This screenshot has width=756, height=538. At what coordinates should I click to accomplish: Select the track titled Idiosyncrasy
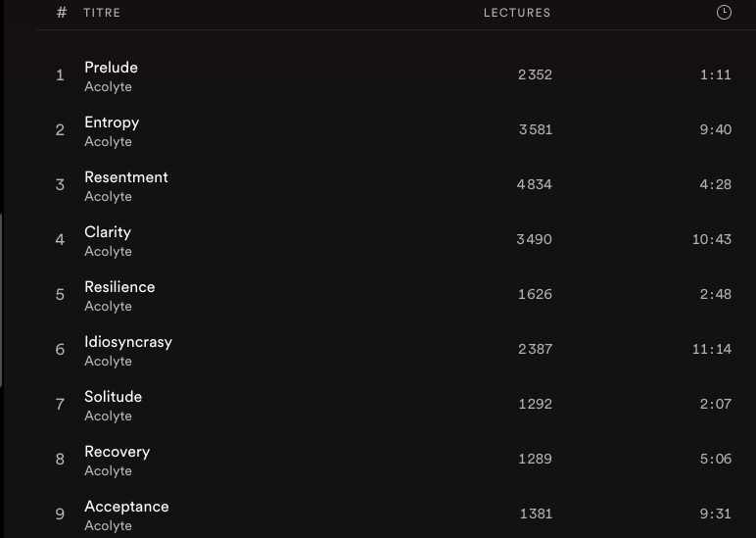(128, 342)
